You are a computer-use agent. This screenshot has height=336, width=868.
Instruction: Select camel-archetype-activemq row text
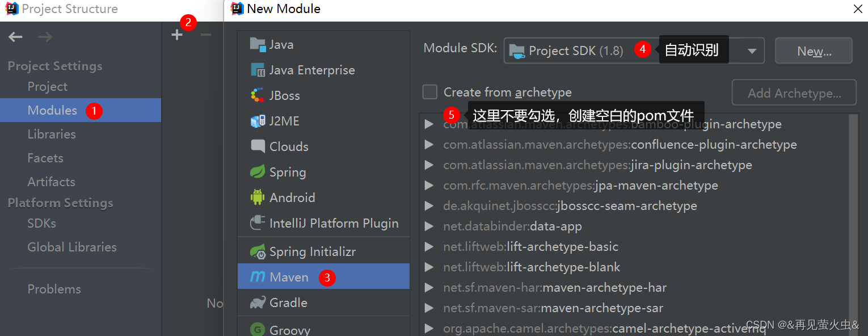pos(605,329)
